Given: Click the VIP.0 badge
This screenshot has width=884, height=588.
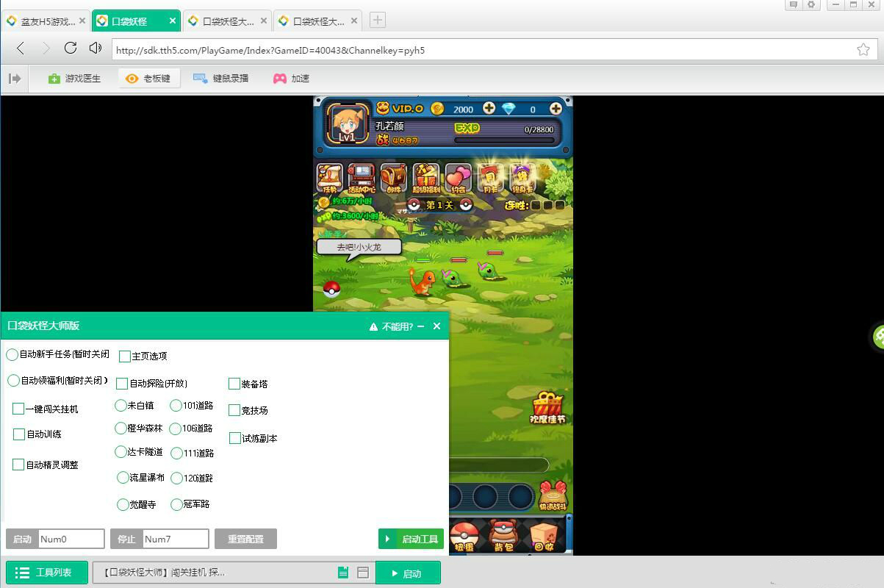Looking at the screenshot, I should point(400,108).
